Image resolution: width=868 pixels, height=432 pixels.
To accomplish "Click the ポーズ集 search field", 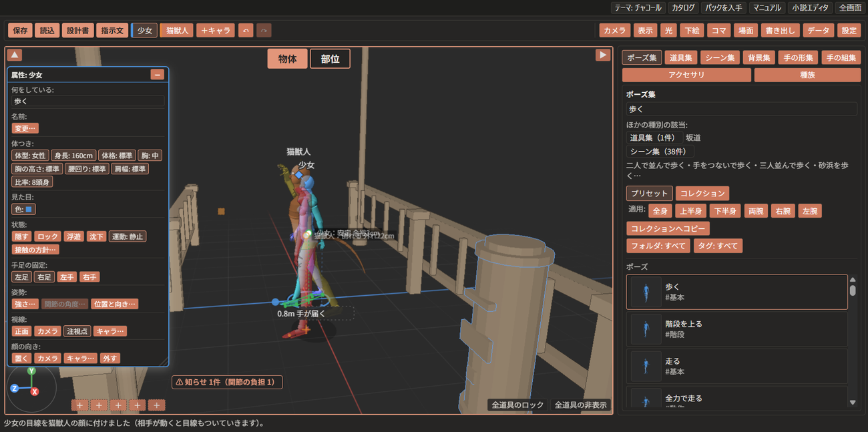I will (741, 108).
